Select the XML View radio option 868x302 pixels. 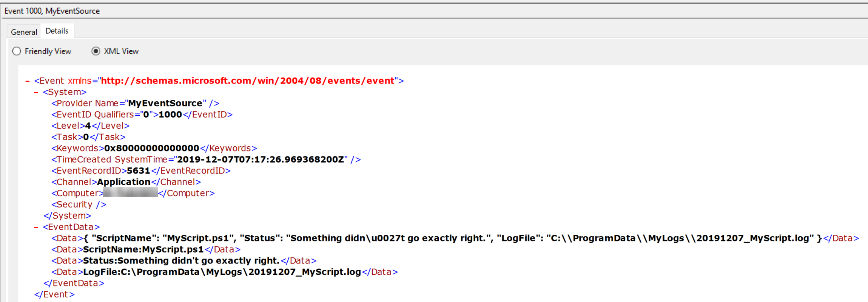coord(96,51)
